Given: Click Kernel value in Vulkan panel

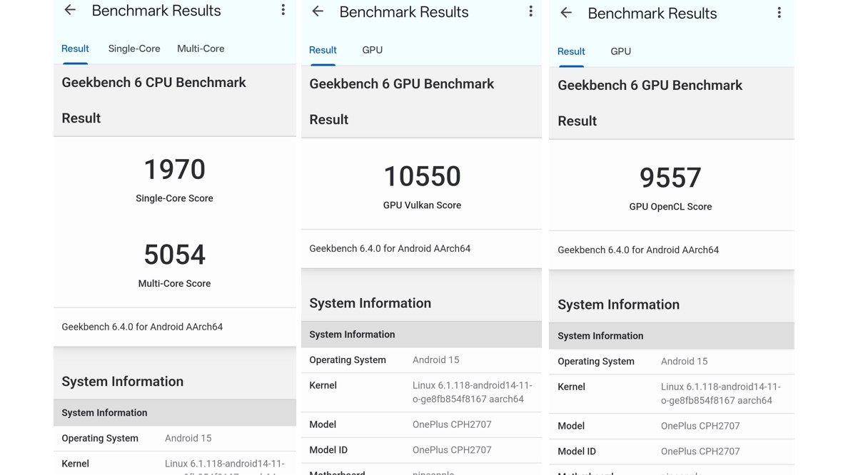Looking at the screenshot, I should click(x=473, y=392).
